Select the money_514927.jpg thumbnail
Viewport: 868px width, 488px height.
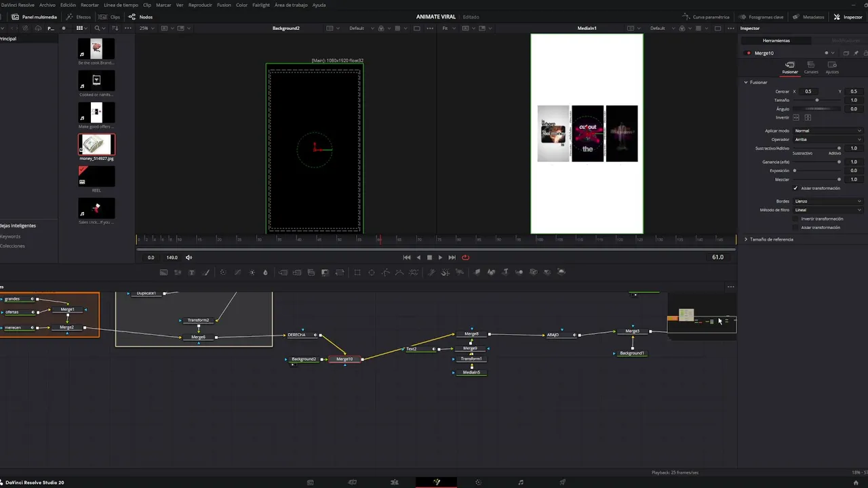(x=96, y=144)
